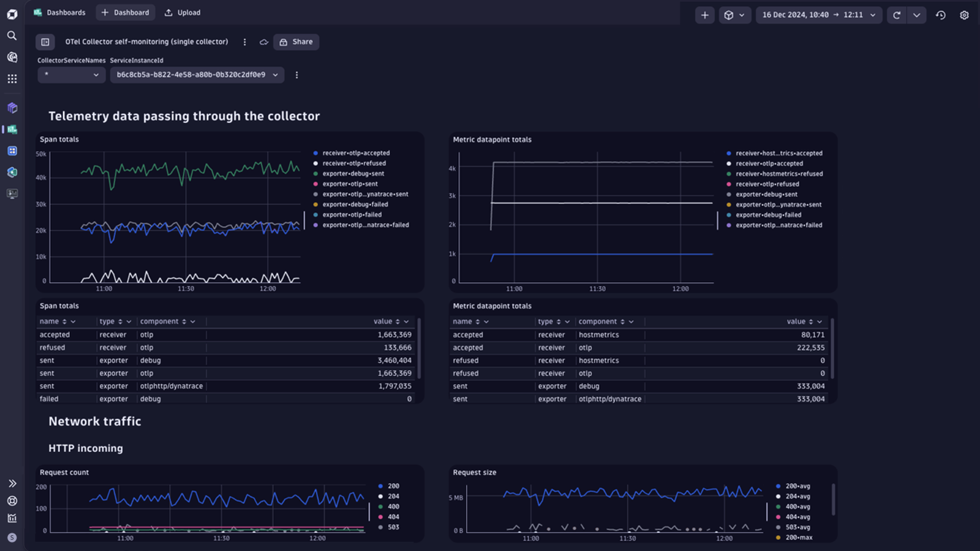
Task: Click the plus add tile icon
Action: [x=705, y=15]
